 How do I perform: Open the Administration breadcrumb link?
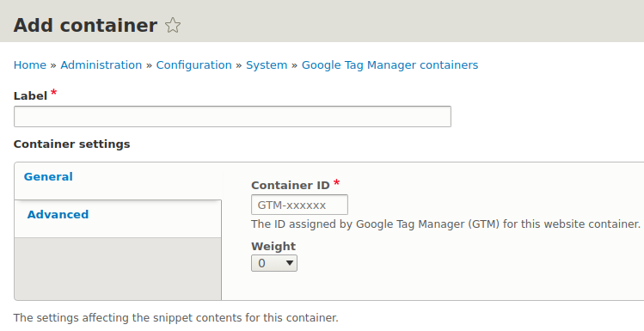coord(101,64)
